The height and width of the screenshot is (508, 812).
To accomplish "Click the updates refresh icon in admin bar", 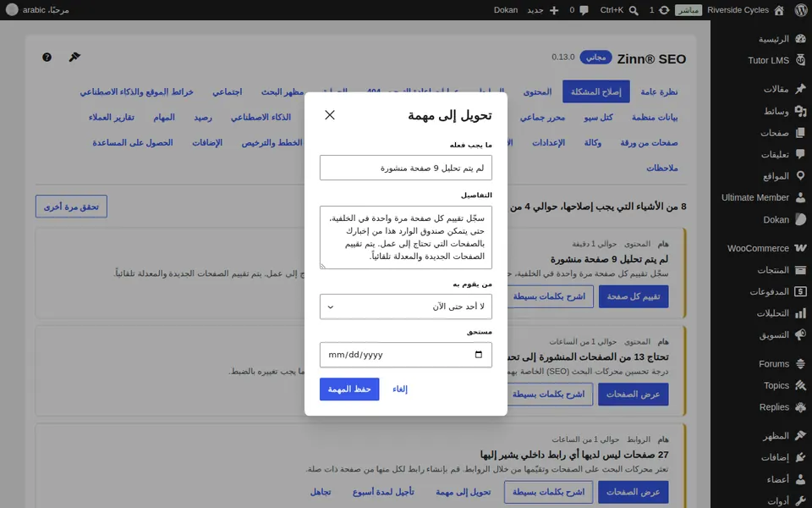I will (x=664, y=10).
